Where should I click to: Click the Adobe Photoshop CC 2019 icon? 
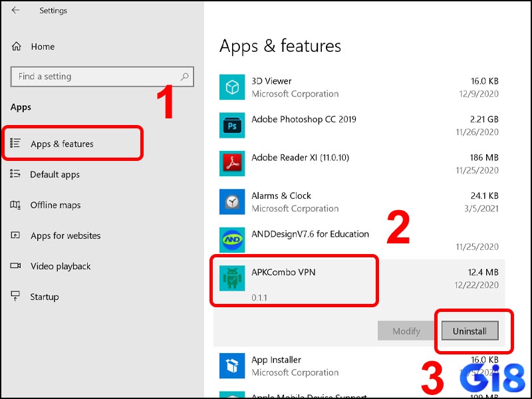tap(232, 125)
